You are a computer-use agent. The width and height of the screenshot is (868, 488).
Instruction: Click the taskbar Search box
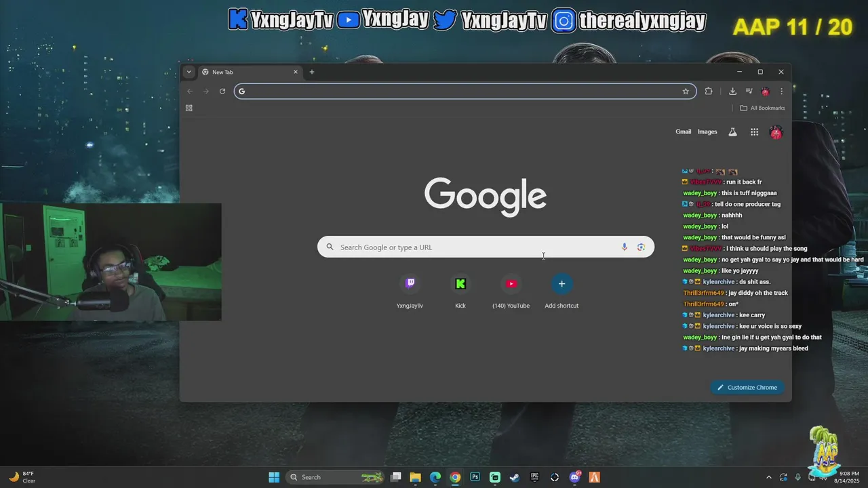(x=336, y=477)
